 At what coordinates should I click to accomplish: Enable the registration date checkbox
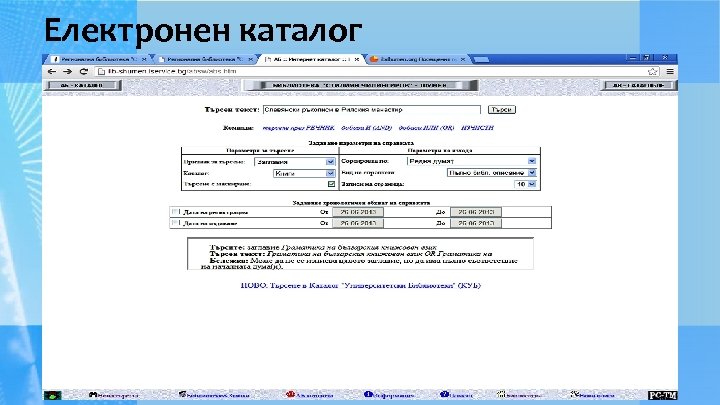click(x=175, y=212)
